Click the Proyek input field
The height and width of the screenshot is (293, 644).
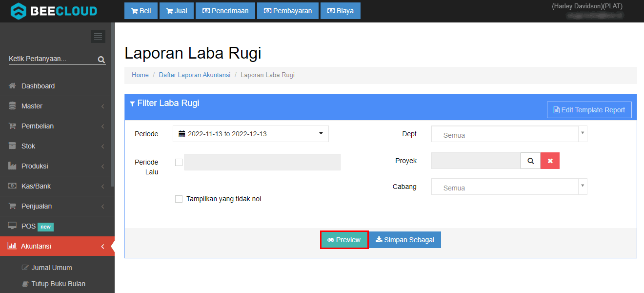coord(476,161)
